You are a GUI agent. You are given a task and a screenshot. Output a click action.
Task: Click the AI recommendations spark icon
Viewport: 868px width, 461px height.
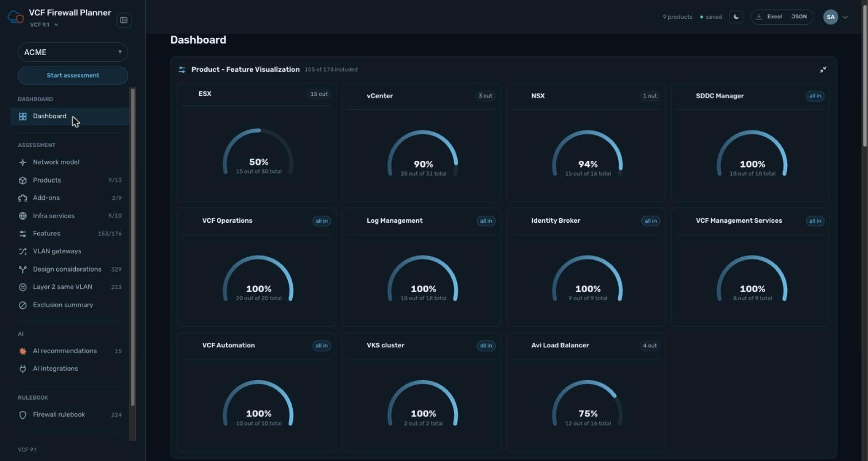22,351
